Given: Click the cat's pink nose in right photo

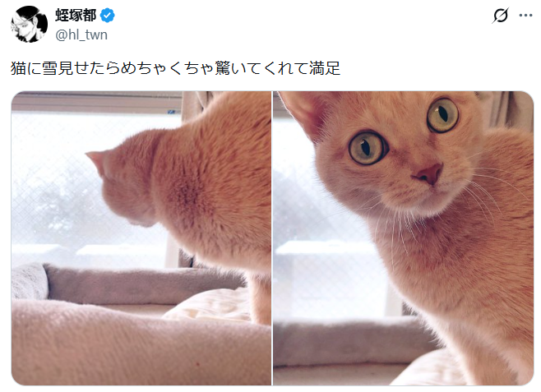Looking at the screenshot, I should coord(429,173).
